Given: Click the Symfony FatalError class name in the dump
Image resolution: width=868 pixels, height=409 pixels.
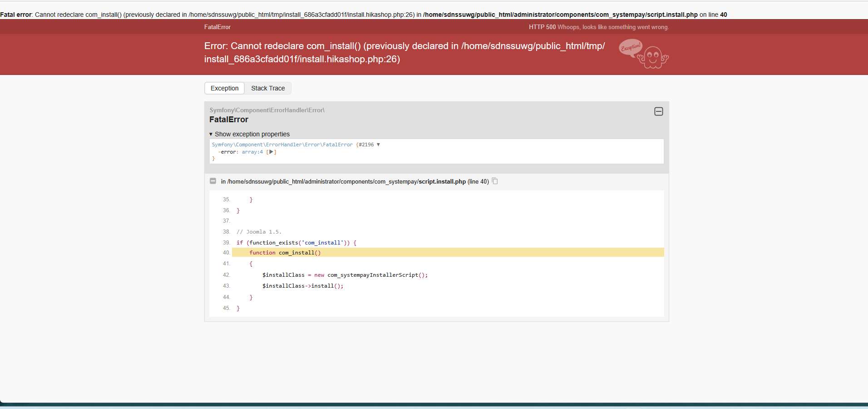Looking at the screenshot, I should pos(282,145).
